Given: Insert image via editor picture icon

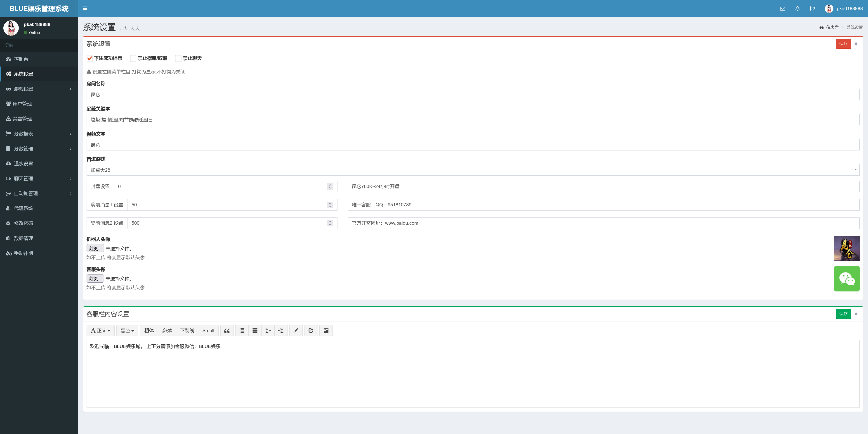Looking at the screenshot, I should point(326,331).
